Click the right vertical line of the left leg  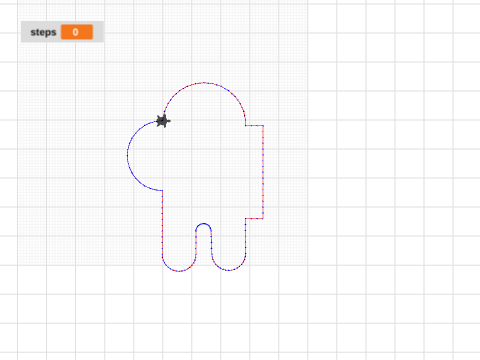click(x=196, y=243)
